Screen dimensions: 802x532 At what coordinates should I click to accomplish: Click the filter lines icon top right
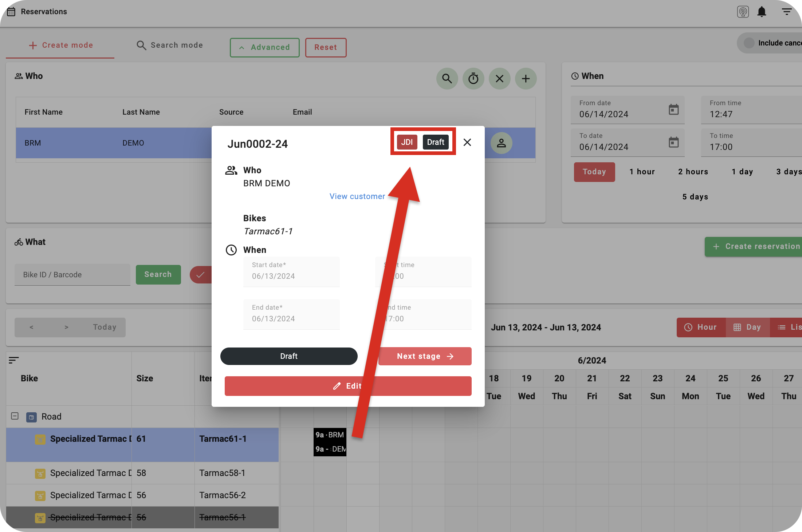[787, 12]
